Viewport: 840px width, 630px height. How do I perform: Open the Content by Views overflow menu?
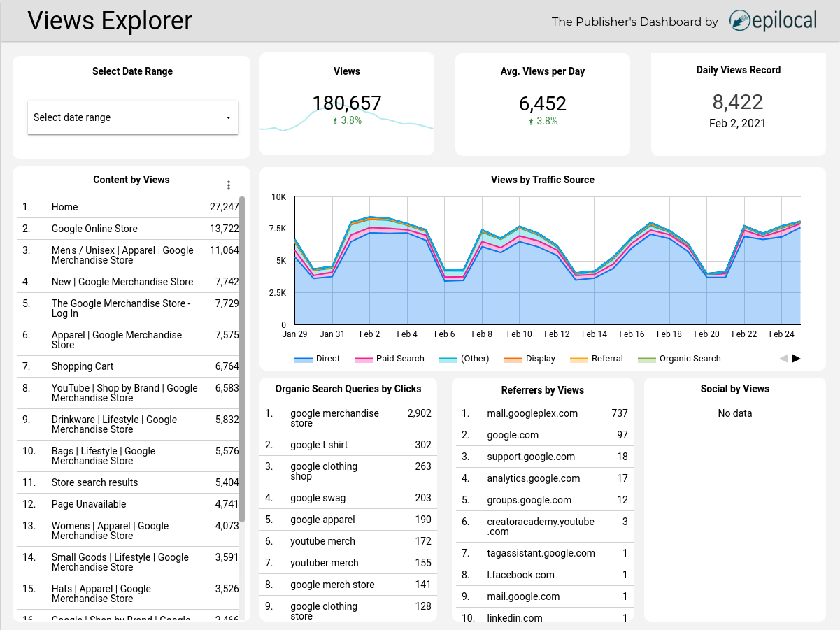pos(229,185)
